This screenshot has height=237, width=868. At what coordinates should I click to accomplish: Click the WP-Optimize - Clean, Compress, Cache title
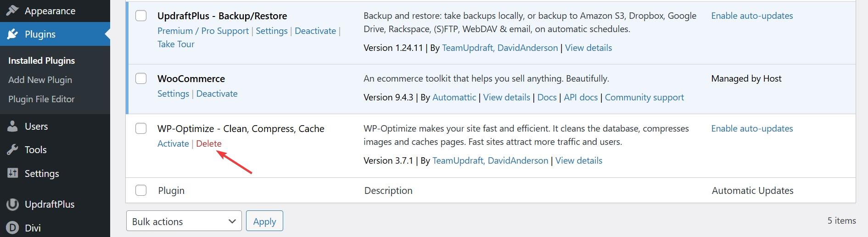tap(241, 128)
